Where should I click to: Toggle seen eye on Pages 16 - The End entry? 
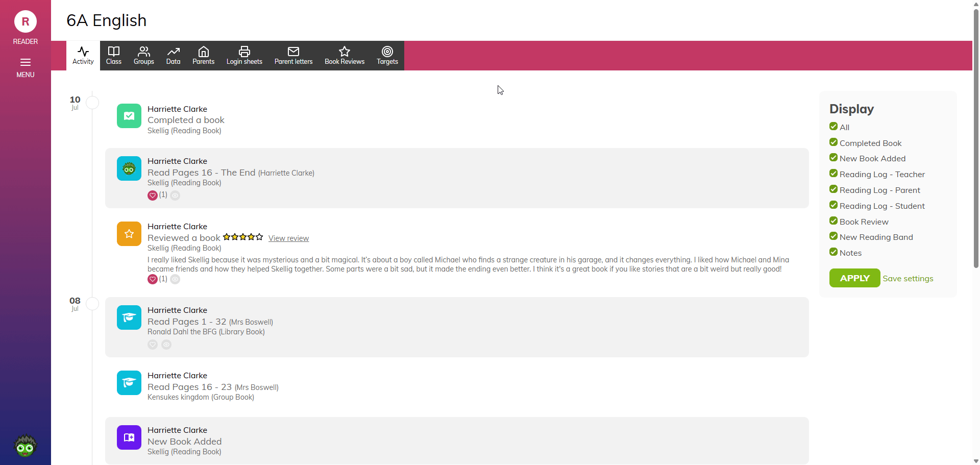(x=175, y=195)
